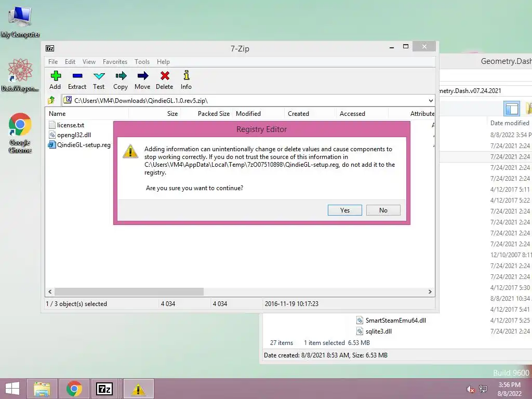This screenshot has height=399, width=532.
Task: Click the muted volume tray icon
Action: point(471,390)
